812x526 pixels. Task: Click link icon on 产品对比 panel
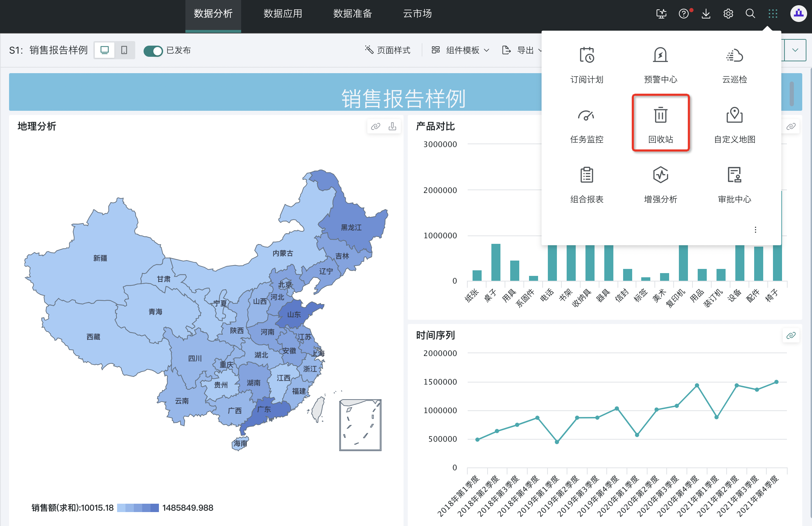coord(791,126)
